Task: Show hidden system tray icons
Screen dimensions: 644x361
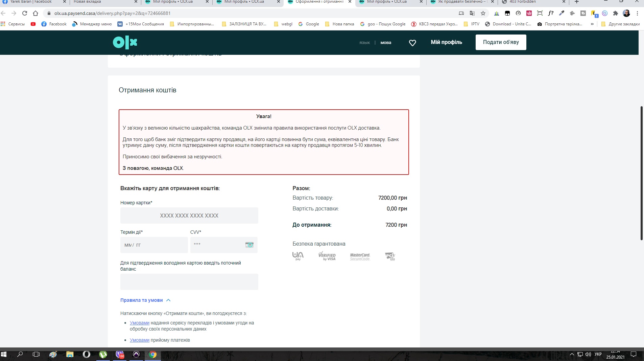Action: (572, 354)
